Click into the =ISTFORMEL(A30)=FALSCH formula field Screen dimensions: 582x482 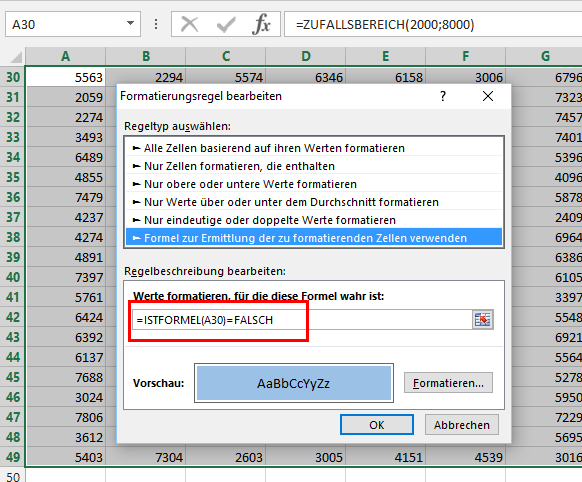(302, 320)
